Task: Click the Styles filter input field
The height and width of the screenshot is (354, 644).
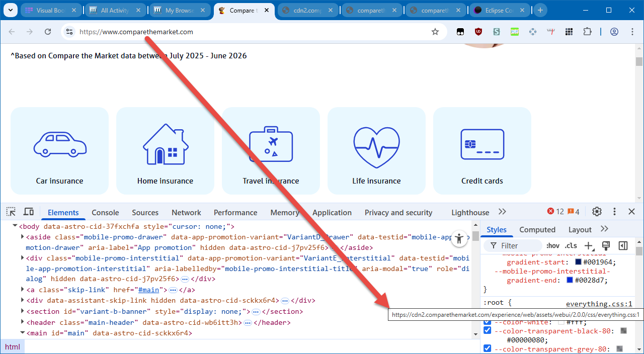Action: tap(513, 245)
